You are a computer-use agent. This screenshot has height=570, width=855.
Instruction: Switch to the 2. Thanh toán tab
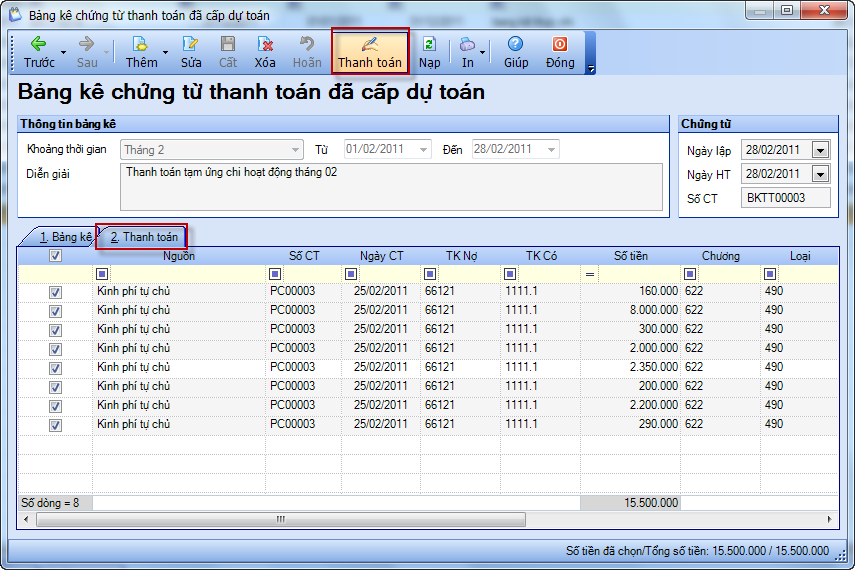click(x=143, y=237)
